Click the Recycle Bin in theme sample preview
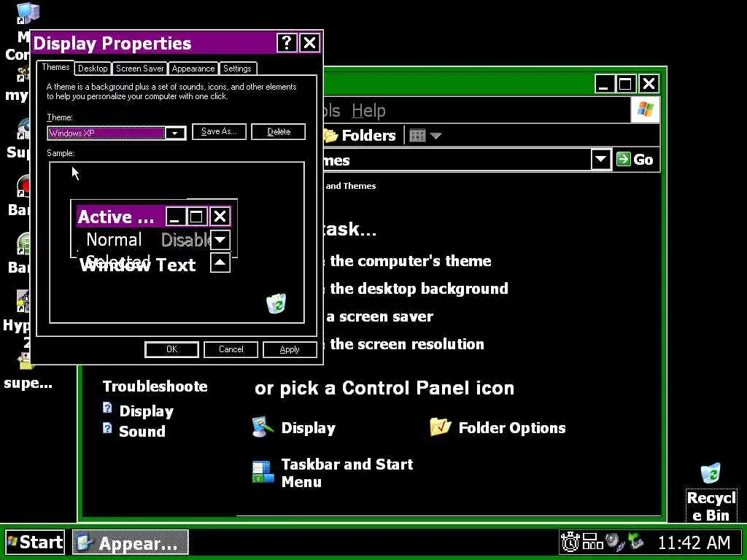Screen dimensions: 747x560 [276, 303]
